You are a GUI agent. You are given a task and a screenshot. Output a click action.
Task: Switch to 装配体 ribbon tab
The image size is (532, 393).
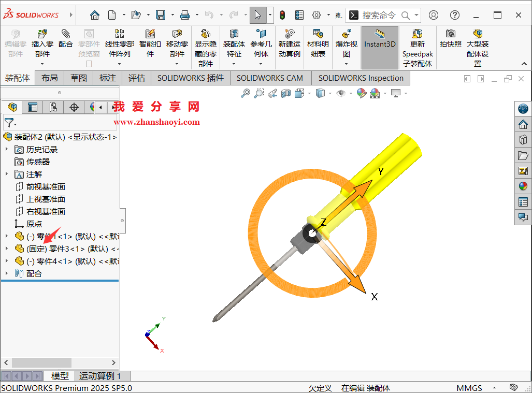pyautogui.click(x=17, y=78)
